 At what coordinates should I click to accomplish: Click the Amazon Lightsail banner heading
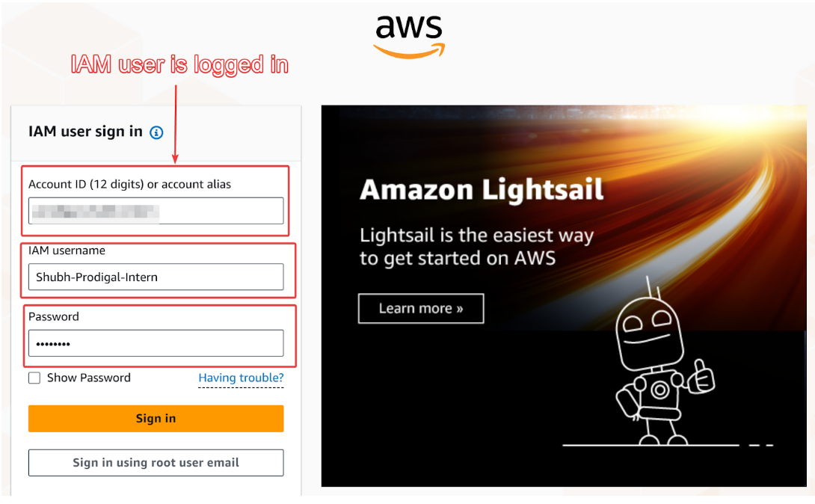point(482,190)
